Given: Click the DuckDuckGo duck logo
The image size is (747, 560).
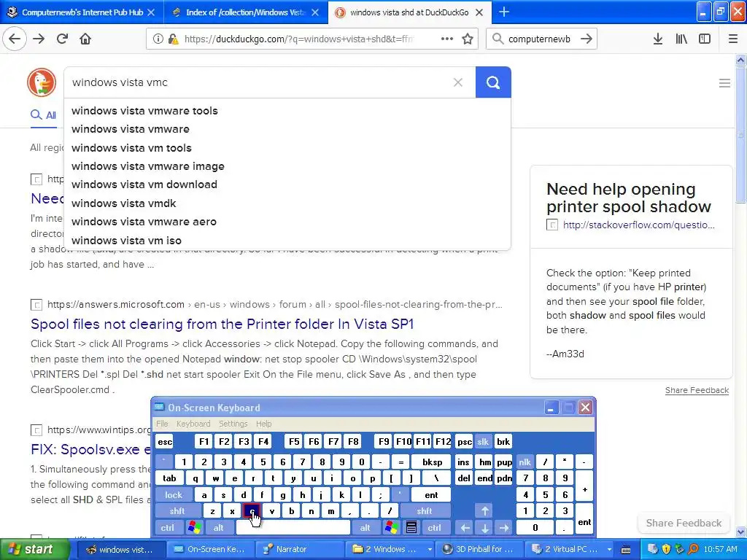Looking at the screenshot, I should tap(42, 82).
